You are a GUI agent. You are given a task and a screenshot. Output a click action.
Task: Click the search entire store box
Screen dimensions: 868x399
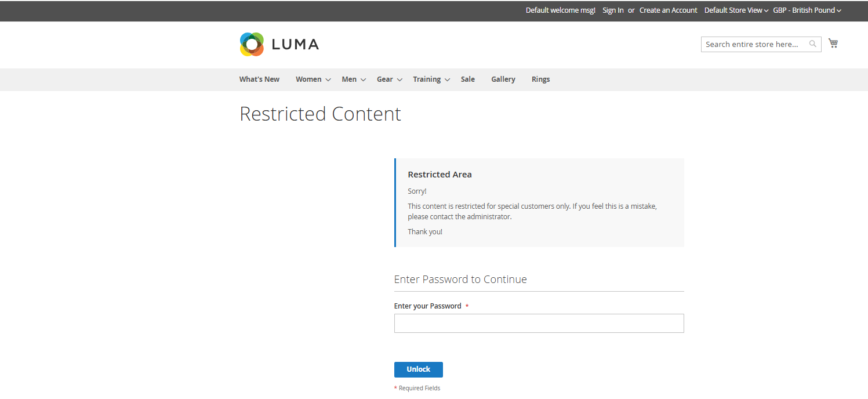[753, 45]
